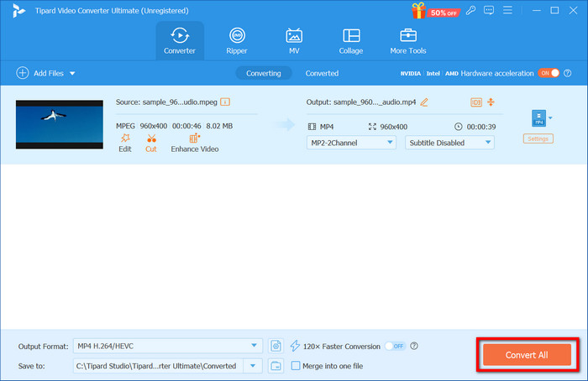The image size is (588, 381).
Task: Open the feedback chat icon
Action: click(x=489, y=10)
